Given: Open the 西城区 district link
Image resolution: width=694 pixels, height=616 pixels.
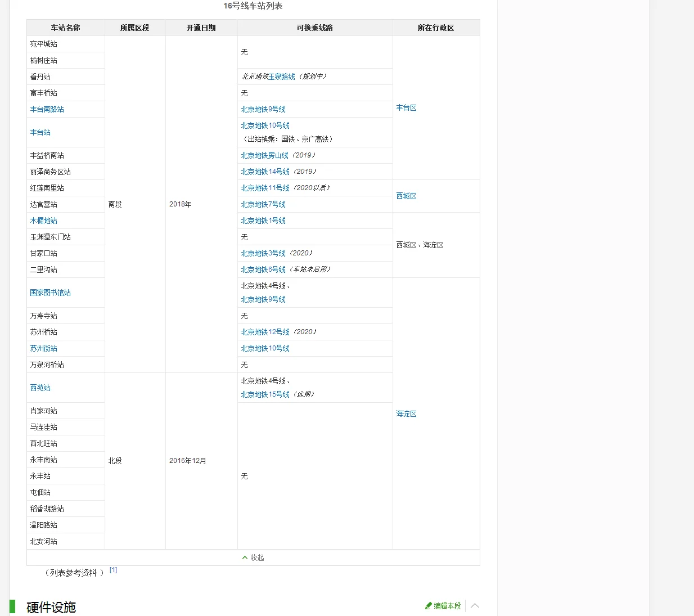Looking at the screenshot, I should point(406,196).
